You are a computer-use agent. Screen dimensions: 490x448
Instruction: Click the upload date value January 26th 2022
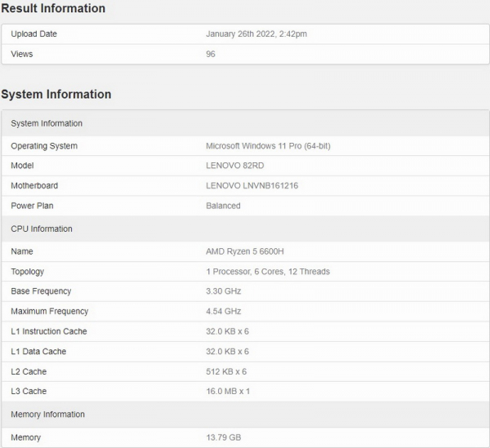pos(256,34)
